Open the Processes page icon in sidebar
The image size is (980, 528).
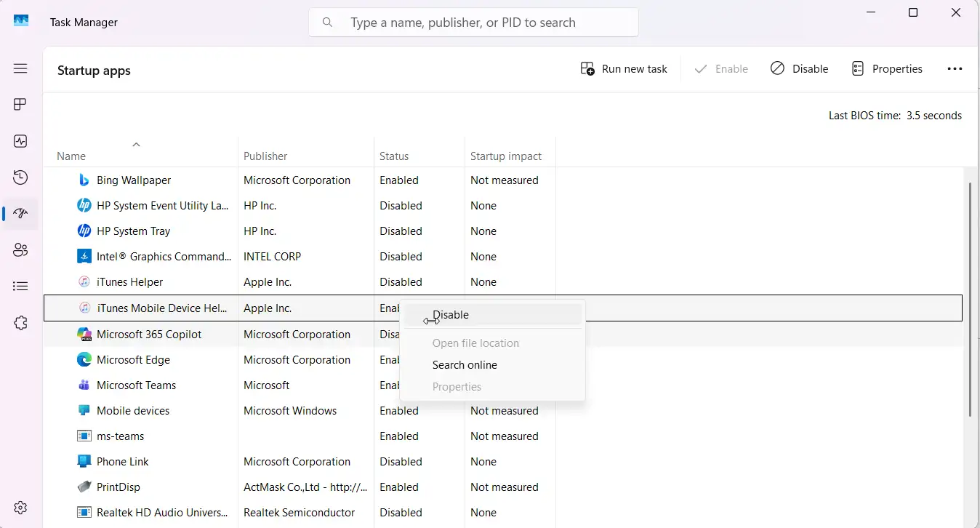pos(20,105)
